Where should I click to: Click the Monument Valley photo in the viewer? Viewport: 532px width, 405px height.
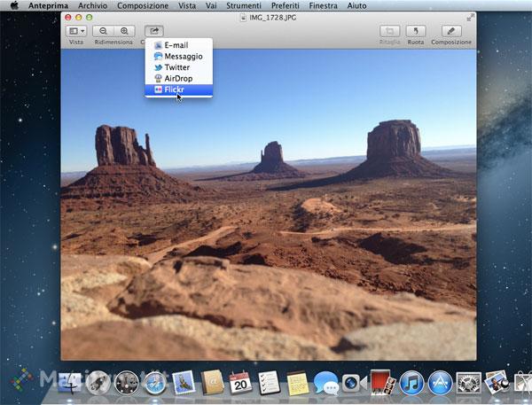269,205
